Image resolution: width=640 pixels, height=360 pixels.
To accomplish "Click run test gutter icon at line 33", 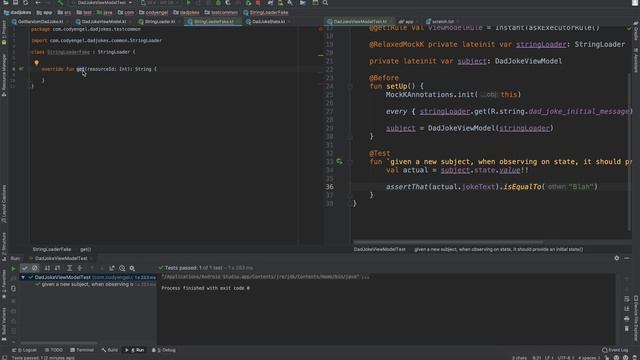I will 339,162.
